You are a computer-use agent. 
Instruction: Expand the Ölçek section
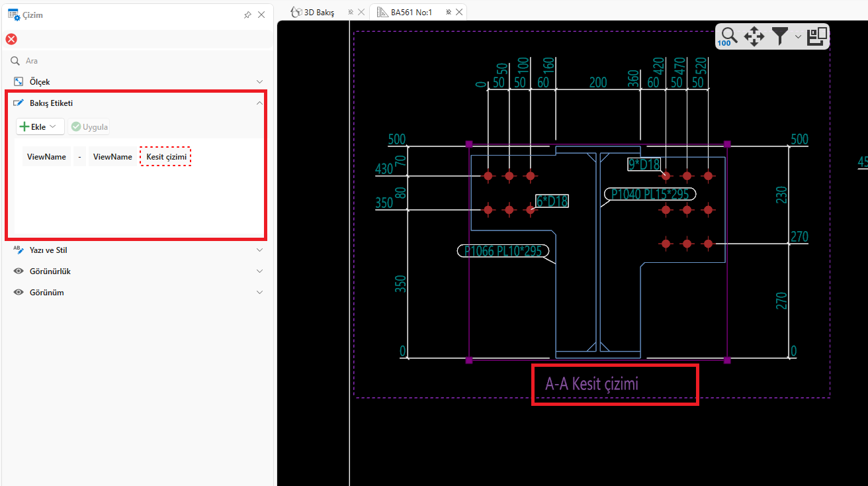coord(259,82)
